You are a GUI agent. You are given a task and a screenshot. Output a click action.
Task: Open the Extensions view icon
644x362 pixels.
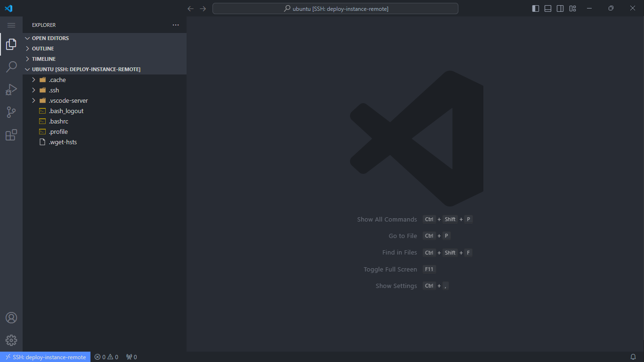11,135
